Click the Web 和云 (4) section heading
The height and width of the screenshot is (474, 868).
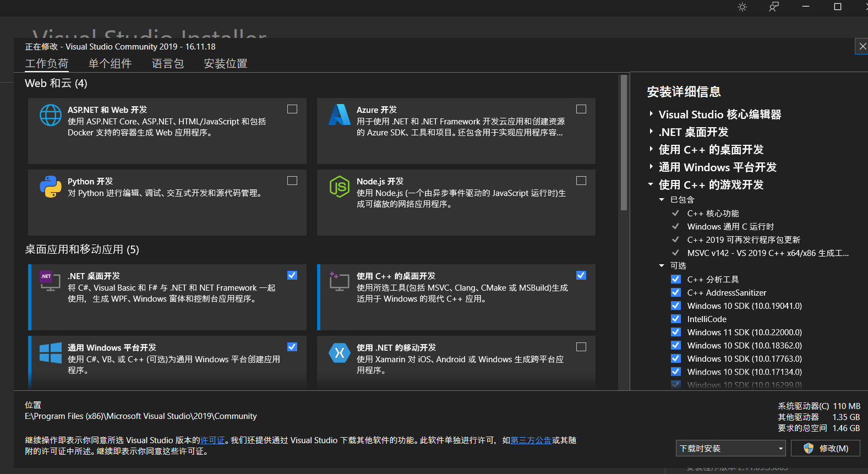pyautogui.click(x=56, y=83)
